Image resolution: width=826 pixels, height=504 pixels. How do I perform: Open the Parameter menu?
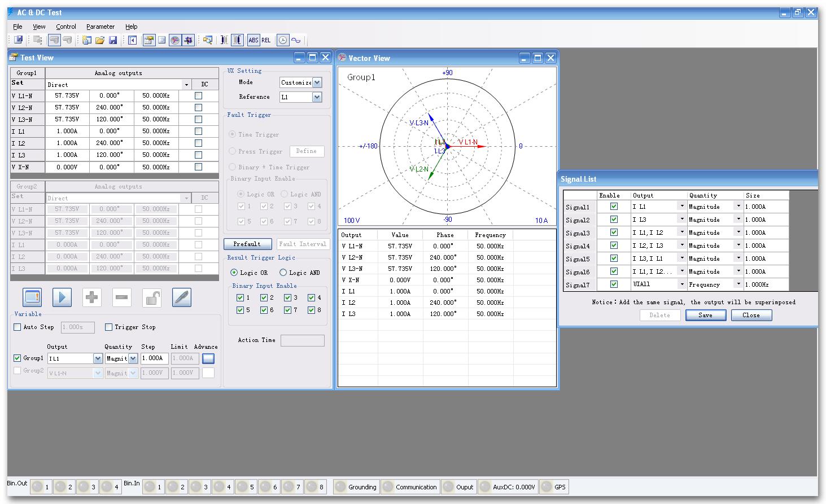[100, 27]
